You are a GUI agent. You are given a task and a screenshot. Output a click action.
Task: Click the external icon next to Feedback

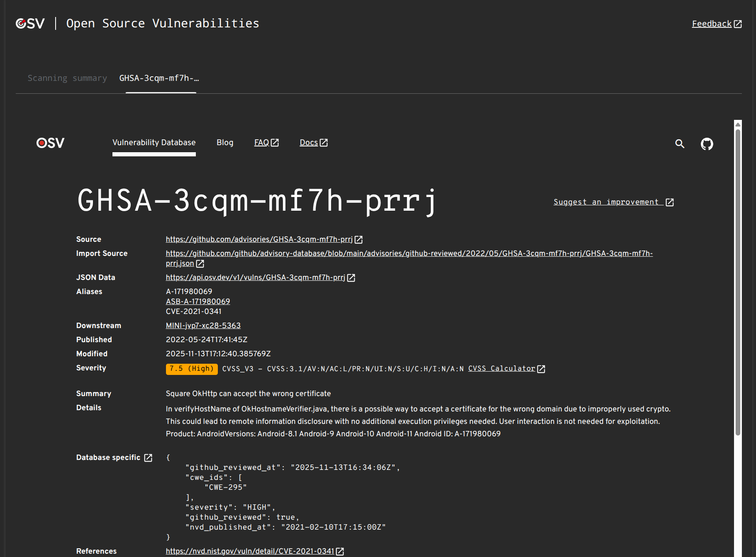click(738, 24)
